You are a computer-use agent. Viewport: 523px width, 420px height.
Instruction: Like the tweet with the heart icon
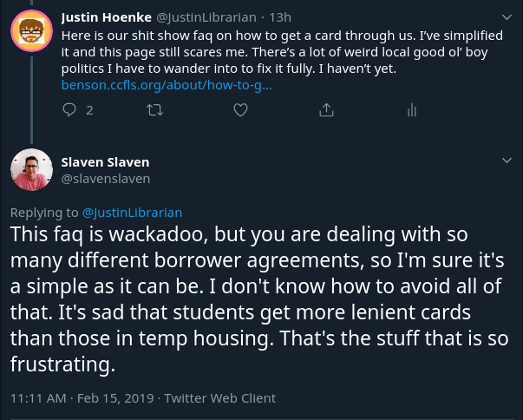pyautogui.click(x=241, y=110)
